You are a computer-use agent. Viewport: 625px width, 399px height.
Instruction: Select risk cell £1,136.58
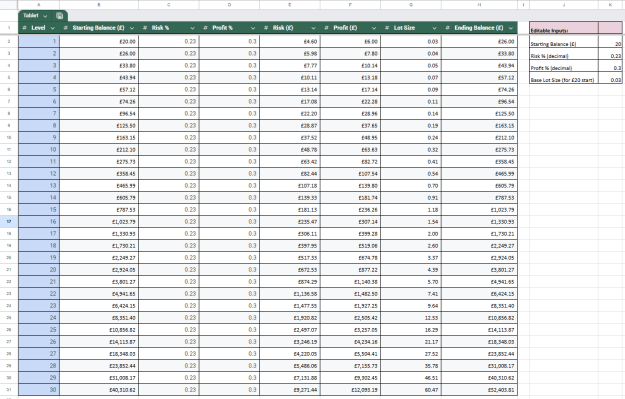tap(290, 293)
